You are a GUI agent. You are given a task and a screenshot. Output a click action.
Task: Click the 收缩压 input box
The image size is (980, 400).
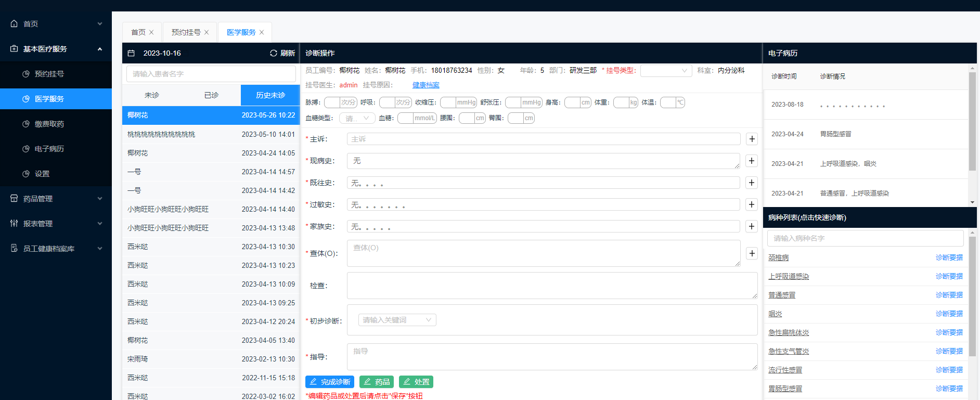(x=448, y=102)
